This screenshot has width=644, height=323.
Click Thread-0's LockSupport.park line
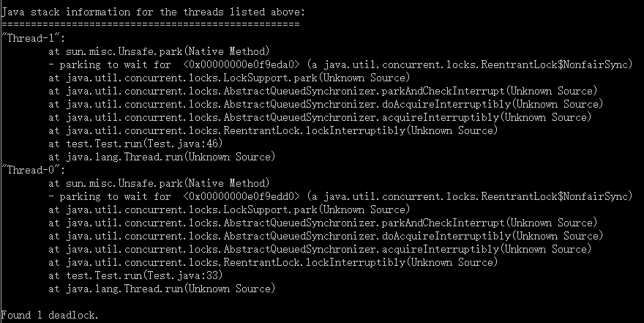pos(229,209)
